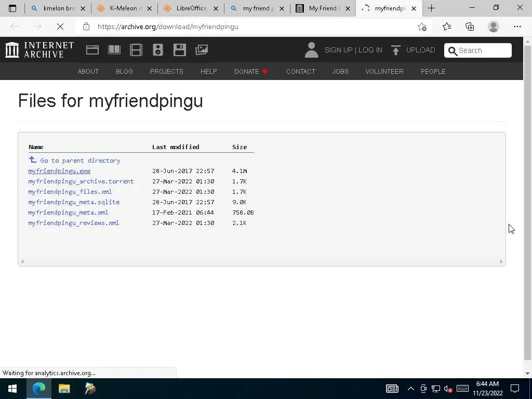
Task: Open the Windows Start menu
Action: pos(12,389)
